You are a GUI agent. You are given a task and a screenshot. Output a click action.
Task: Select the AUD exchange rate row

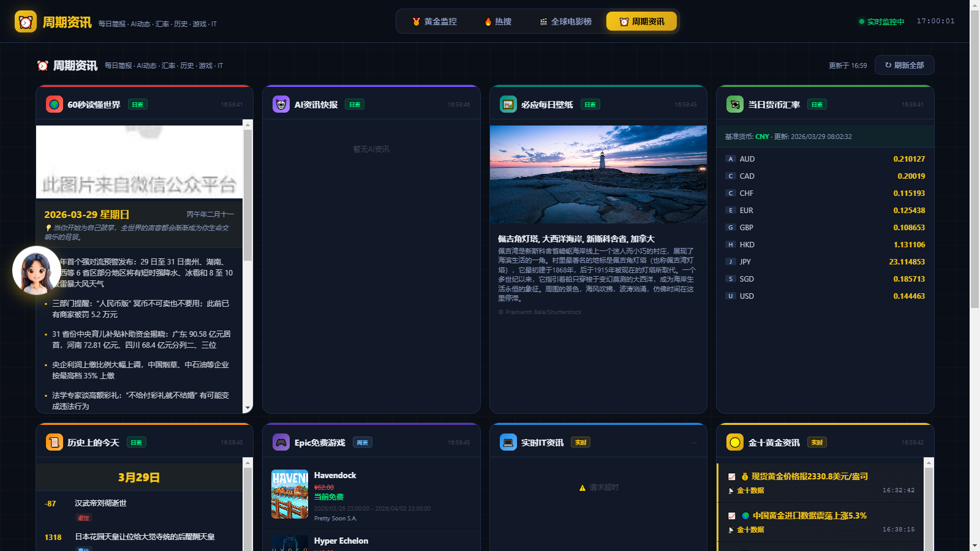click(825, 159)
